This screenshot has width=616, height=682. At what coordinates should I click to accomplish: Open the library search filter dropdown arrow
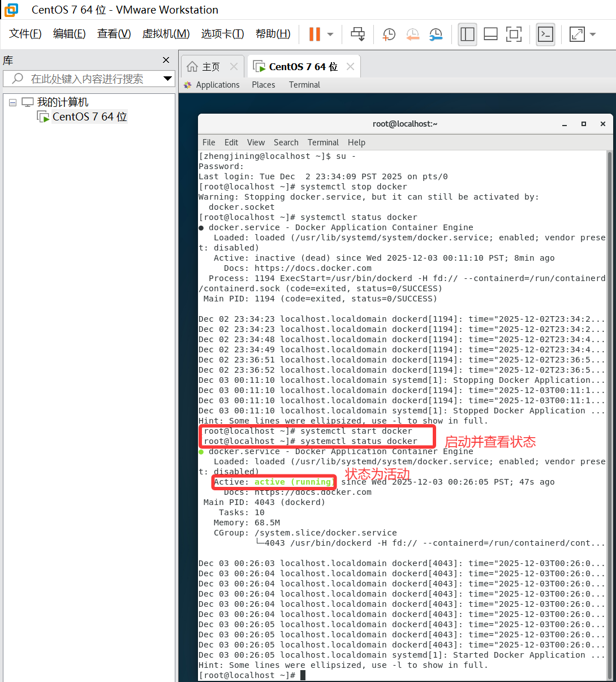(x=167, y=79)
